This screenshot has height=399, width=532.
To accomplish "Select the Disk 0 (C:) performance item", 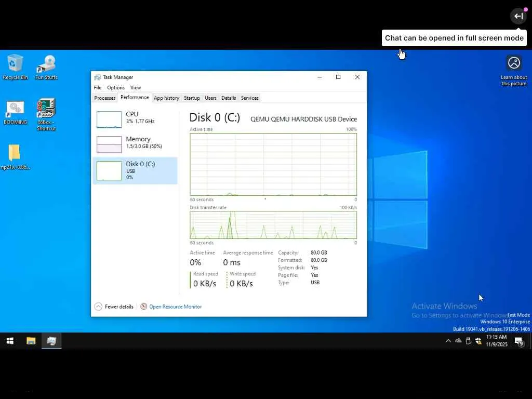I will pos(135,170).
